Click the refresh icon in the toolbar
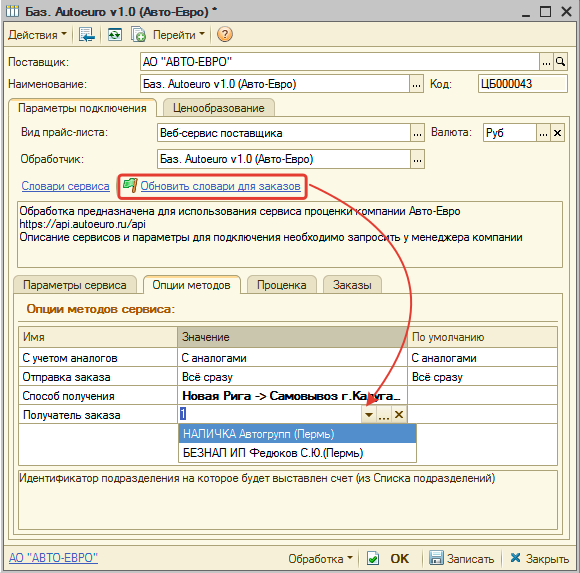Viewport: 580px width, 573px height. pos(115,35)
